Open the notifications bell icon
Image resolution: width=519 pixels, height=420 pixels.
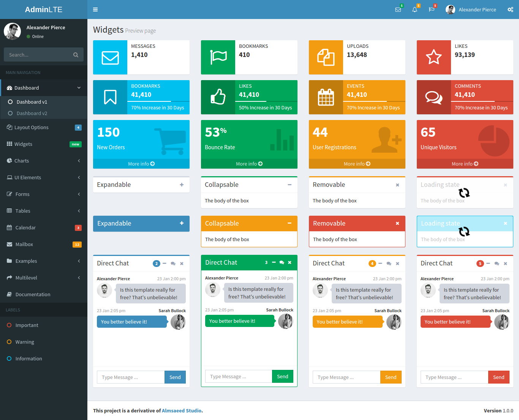click(415, 9)
